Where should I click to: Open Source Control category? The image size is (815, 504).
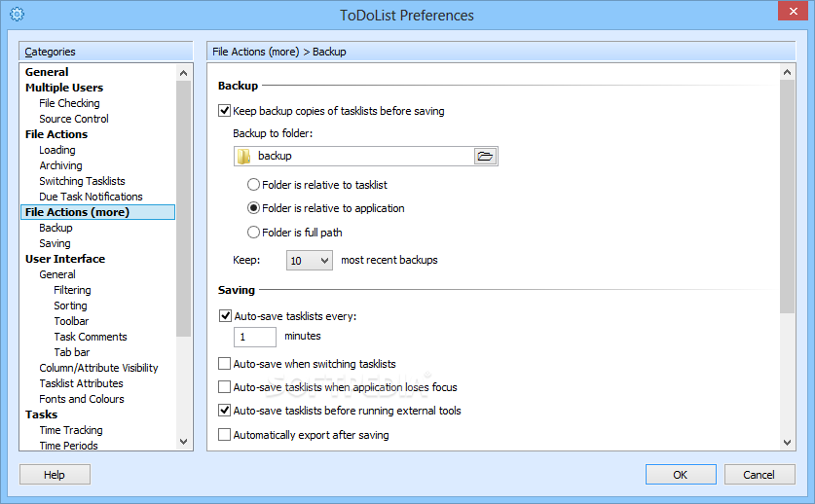[74, 119]
